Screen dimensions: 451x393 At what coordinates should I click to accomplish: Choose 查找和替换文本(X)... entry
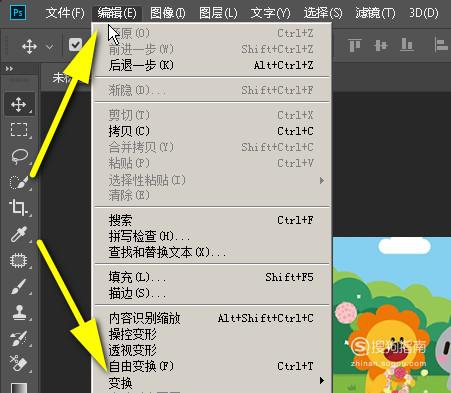[x=212, y=252]
